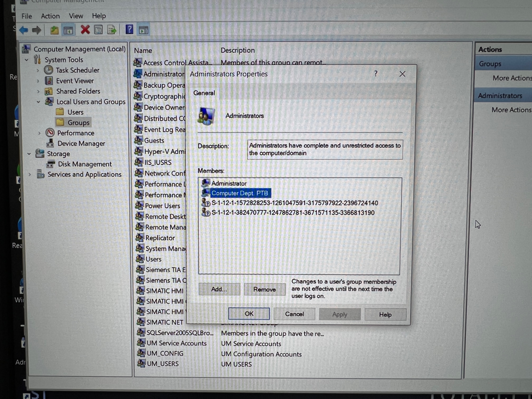
Task: Expand the Services and Applications node
Action: point(30,175)
